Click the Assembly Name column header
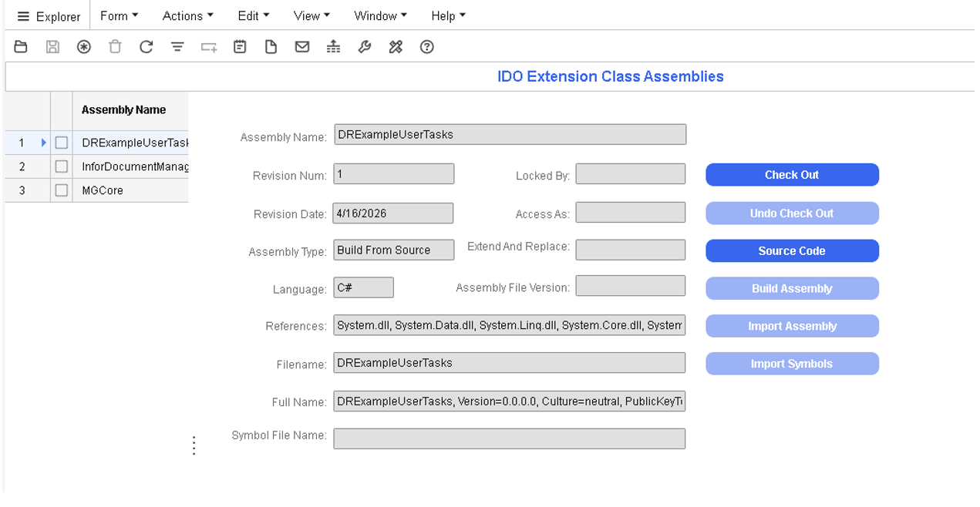Screen dimensions: 980x507 pyautogui.click(x=131, y=110)
